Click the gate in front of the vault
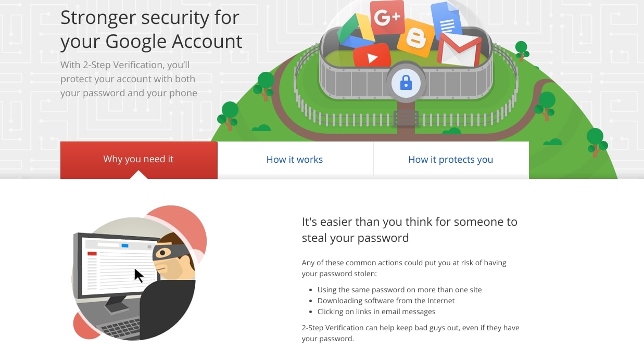 [406, 119]
